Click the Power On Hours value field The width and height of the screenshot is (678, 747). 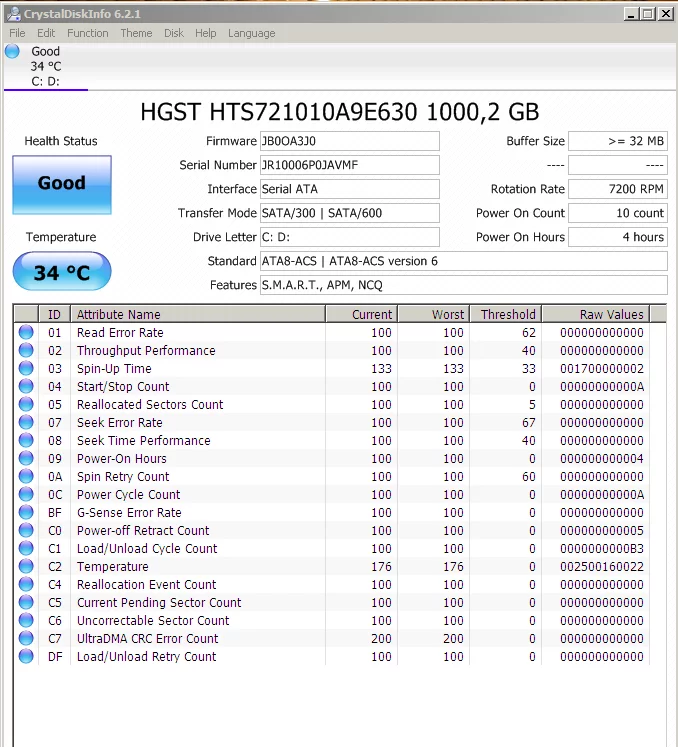618,237
